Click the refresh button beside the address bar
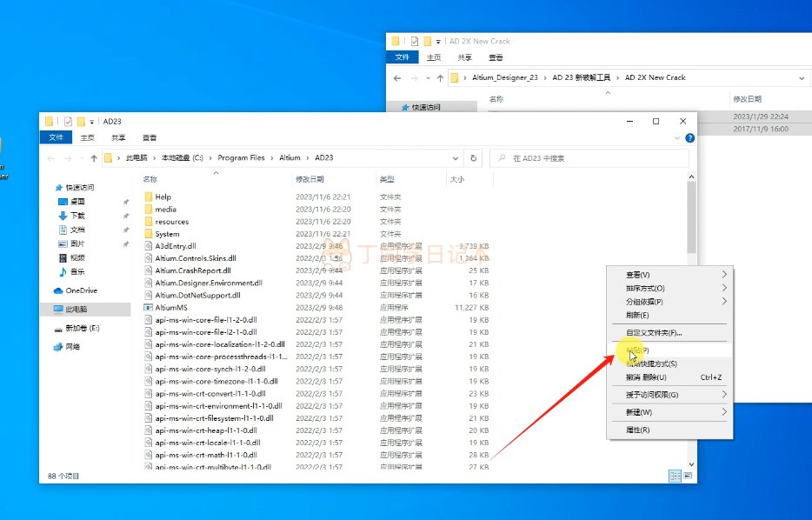This screenshot has height=520, width=812. tap(473, 158)
